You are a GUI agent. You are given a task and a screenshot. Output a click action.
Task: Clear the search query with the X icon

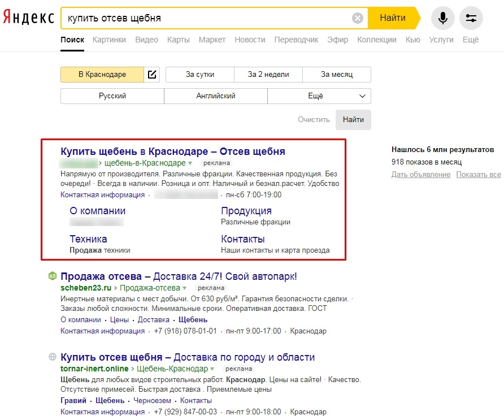point(358,18)
